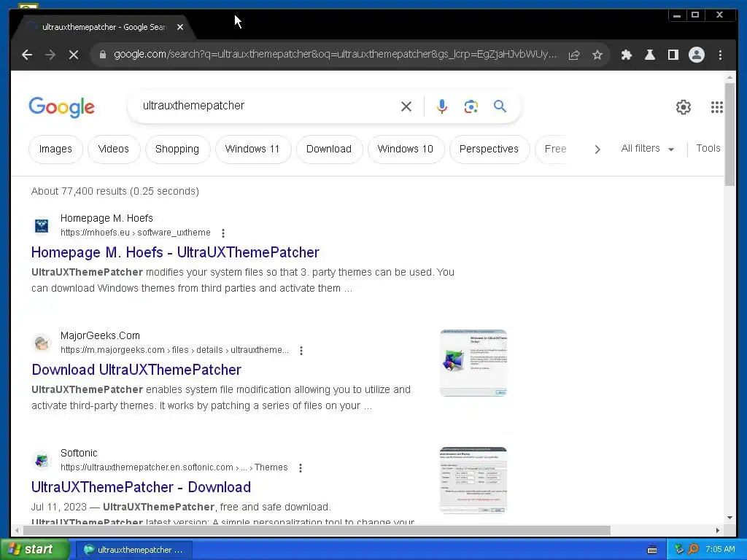Click the browser forward arrow
This screenshot has width=747, height=560.
coord(50,55)
